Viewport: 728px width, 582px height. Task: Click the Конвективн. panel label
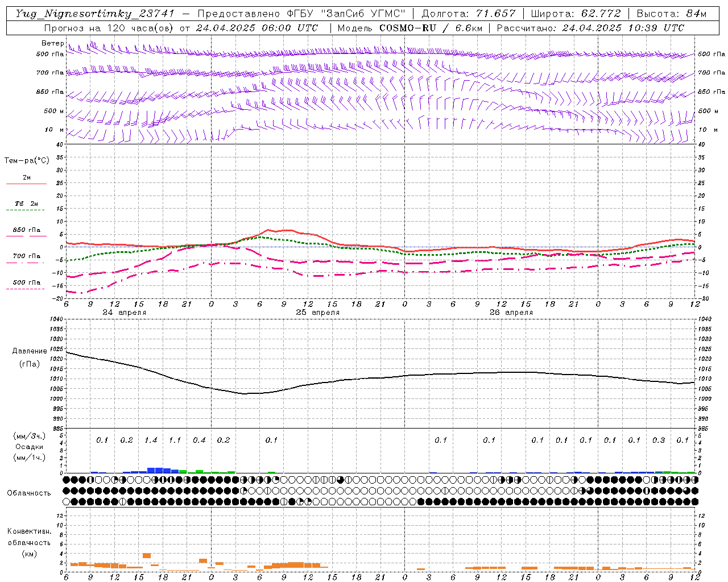(29, 531)
